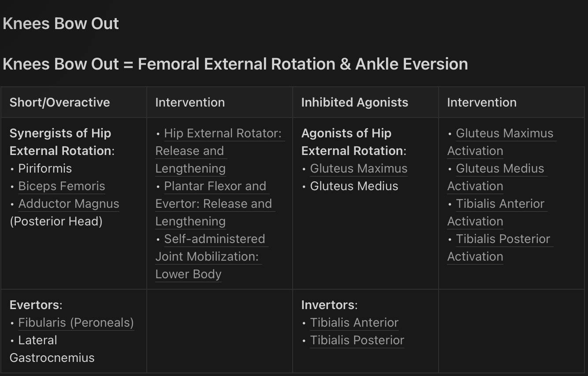The width and height of the screenshot is (588, 376).
Task: Click the Lateral Gastrocnemius entry
Action: 52,349
